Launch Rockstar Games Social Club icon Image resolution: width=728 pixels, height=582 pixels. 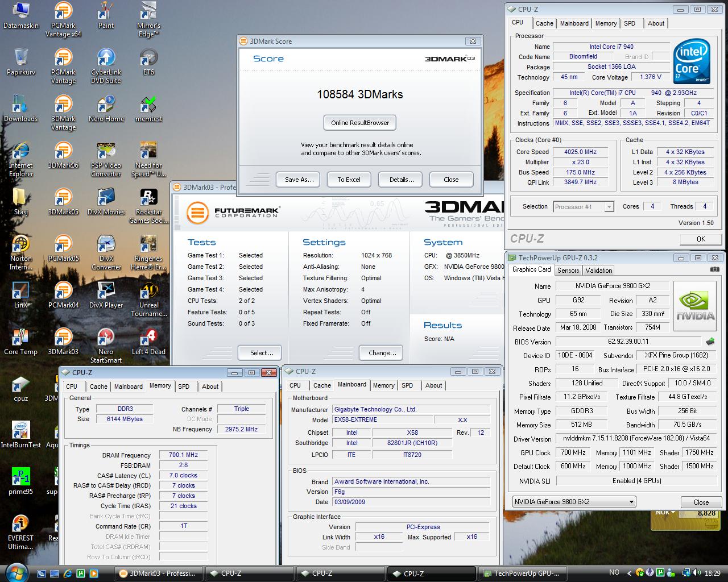148,206
